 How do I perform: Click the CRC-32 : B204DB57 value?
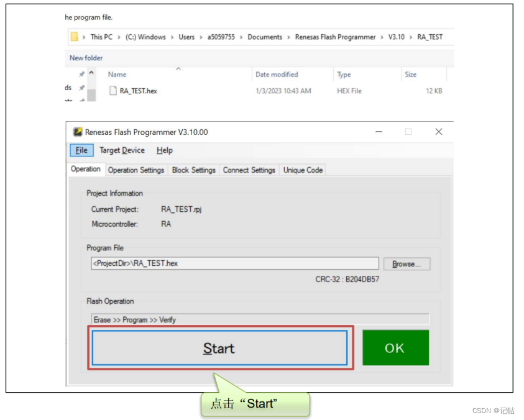pos(347,280)
